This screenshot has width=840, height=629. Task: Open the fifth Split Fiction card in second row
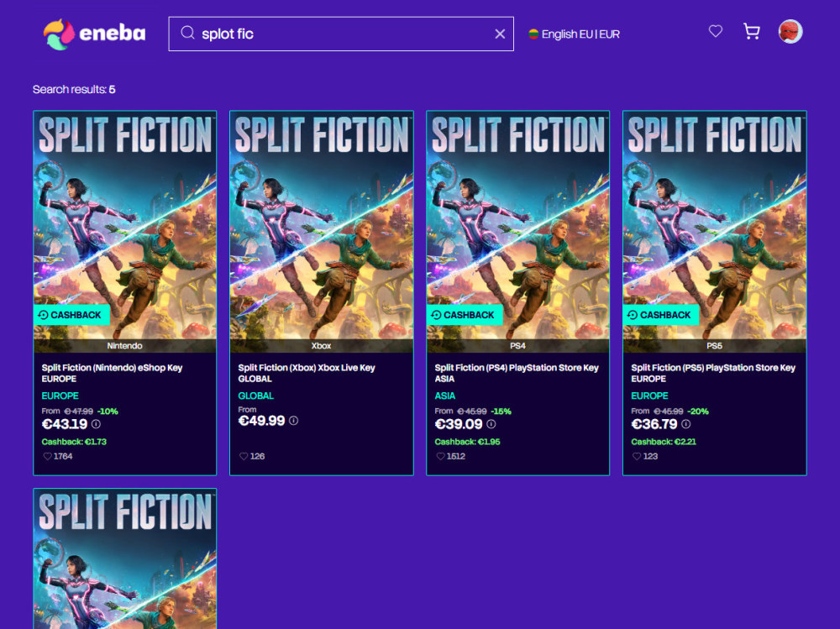125,558
